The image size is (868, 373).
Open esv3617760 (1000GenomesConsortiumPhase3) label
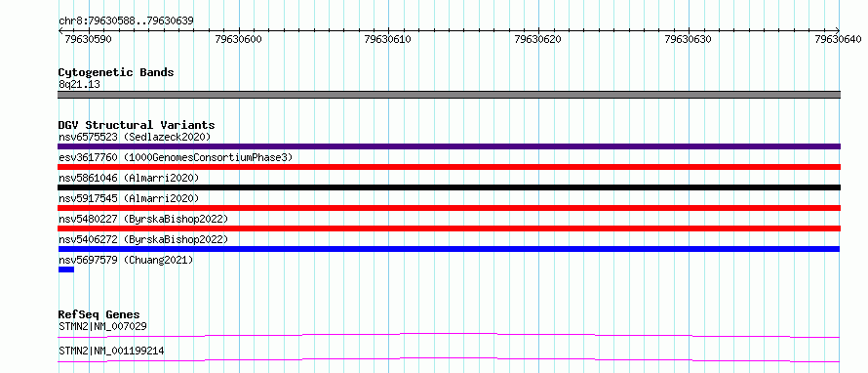click(176, 157)
